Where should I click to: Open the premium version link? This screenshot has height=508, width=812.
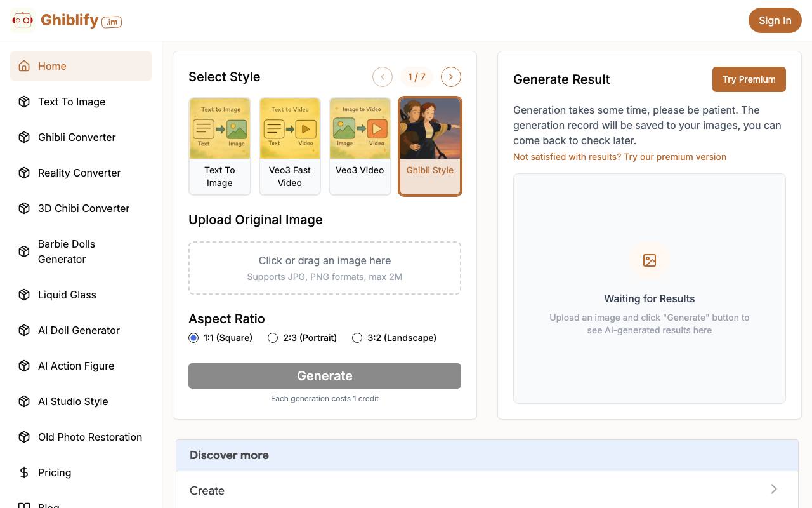pyautogui.click(x=620, y=157)
